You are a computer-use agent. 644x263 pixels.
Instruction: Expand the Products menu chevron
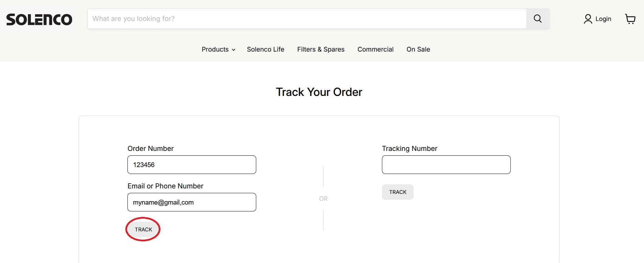(234, 50)
